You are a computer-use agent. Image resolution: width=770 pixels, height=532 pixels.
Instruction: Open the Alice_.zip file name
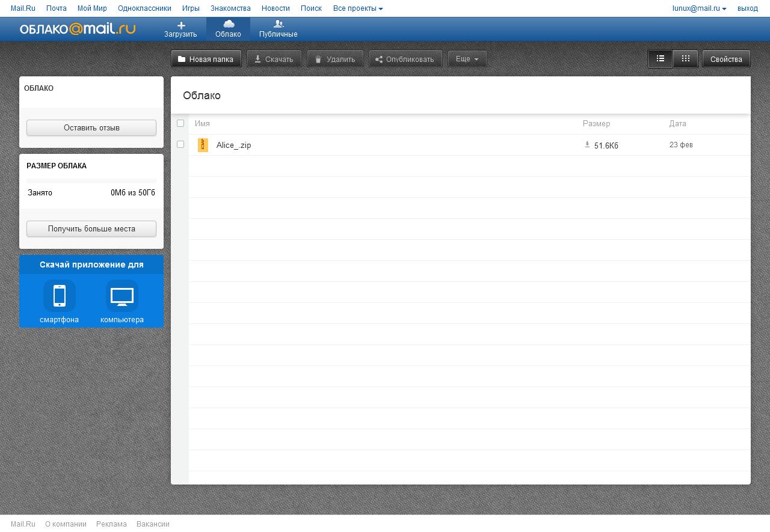point(233,145)
